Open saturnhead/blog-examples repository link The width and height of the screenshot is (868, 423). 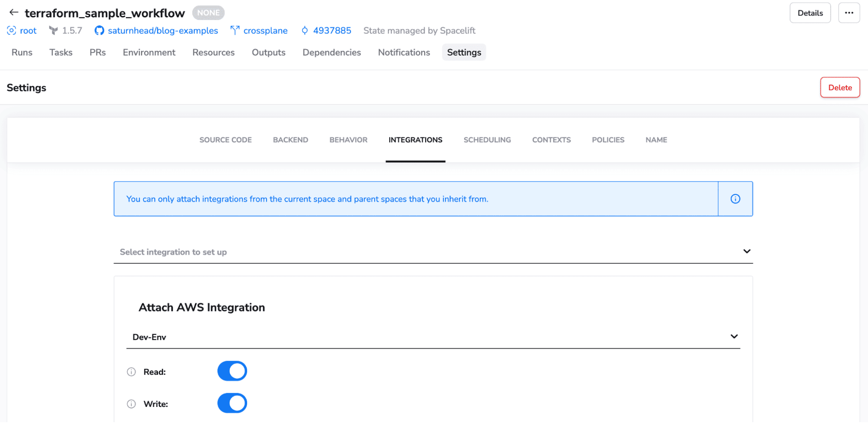click(x=163, y=30)
